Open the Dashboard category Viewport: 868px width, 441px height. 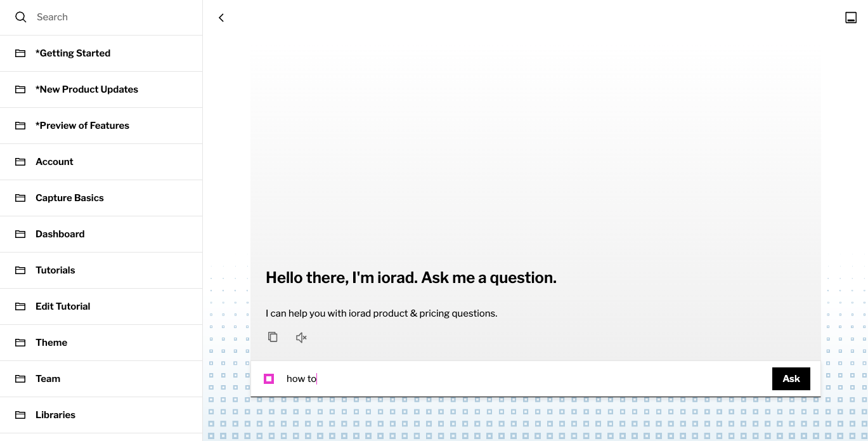click(101, 234)
